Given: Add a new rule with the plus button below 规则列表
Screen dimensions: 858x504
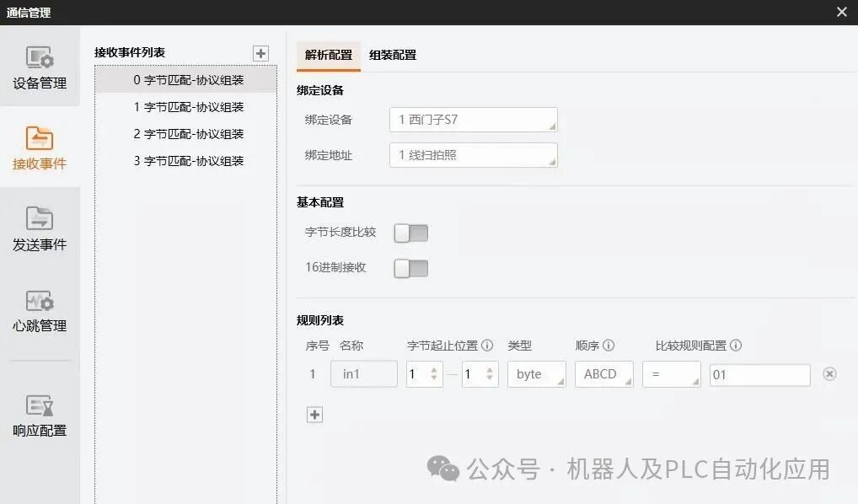Looking at the screenshot, I should click(314, 415).
